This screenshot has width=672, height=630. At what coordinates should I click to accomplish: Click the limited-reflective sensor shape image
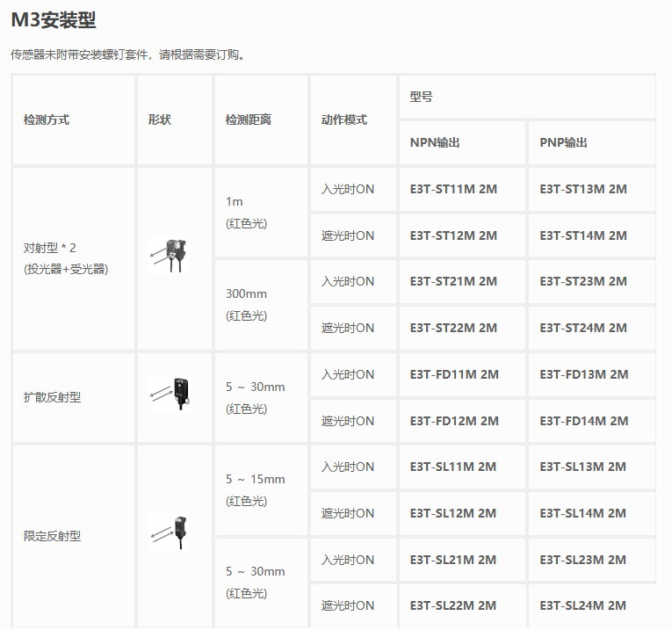click(169, 532)
